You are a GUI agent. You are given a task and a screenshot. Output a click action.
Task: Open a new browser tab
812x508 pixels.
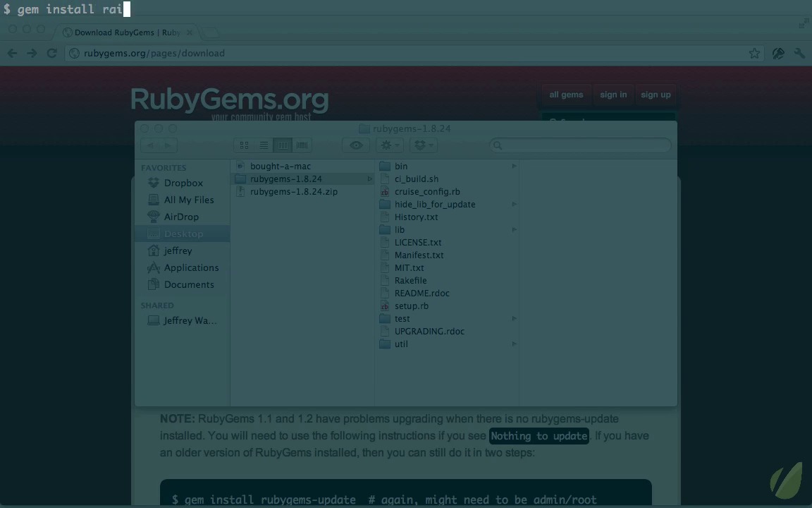pyautogui.click(x=211, y=32)
